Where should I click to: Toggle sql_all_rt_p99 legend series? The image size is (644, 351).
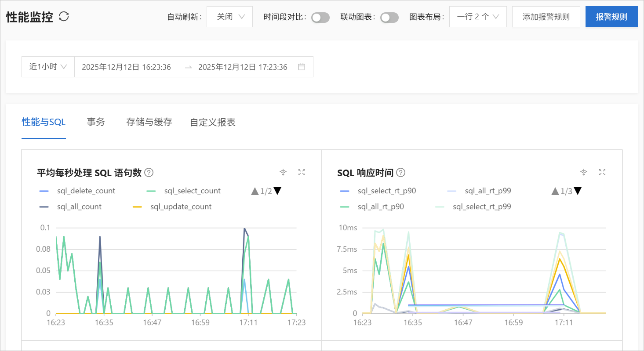(x=479, y=191)
